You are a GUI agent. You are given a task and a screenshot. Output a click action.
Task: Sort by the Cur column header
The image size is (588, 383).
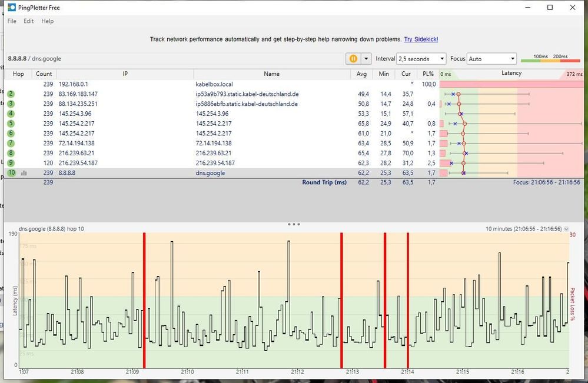tap(406, 74)
